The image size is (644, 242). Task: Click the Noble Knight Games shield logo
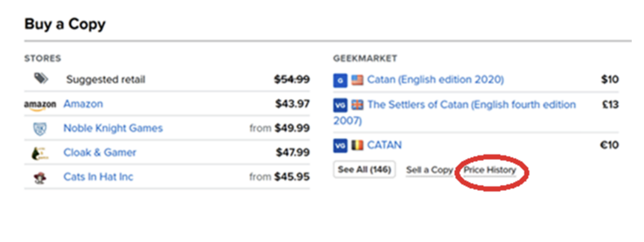(x=40, y=129)
